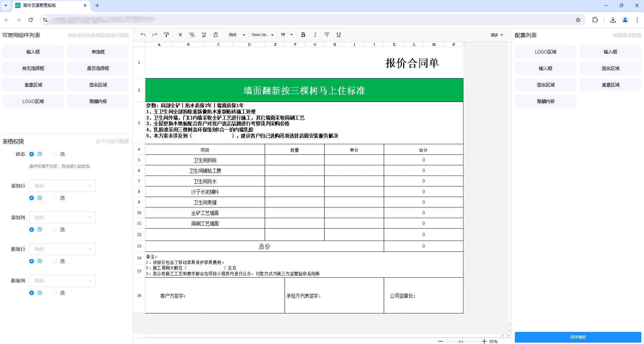Toggle strikethrough formatting
Screen dimensions: 644x344
[327, 35]
